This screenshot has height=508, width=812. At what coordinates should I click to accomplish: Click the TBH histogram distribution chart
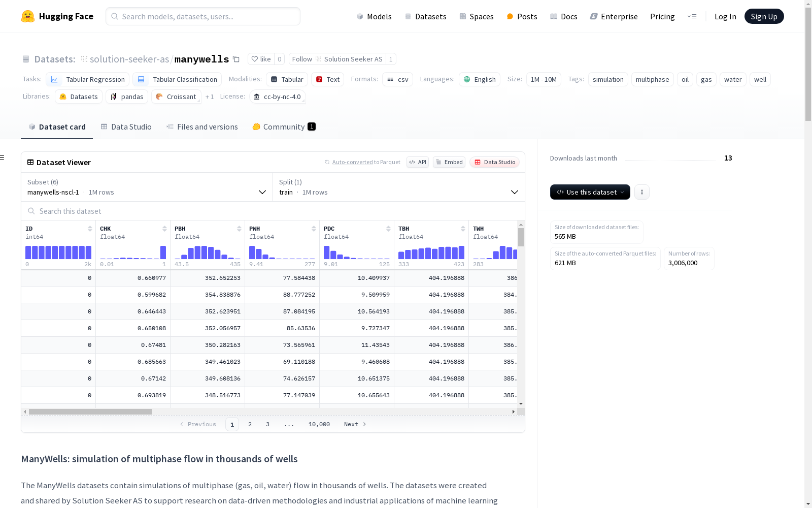pos(431,252)
